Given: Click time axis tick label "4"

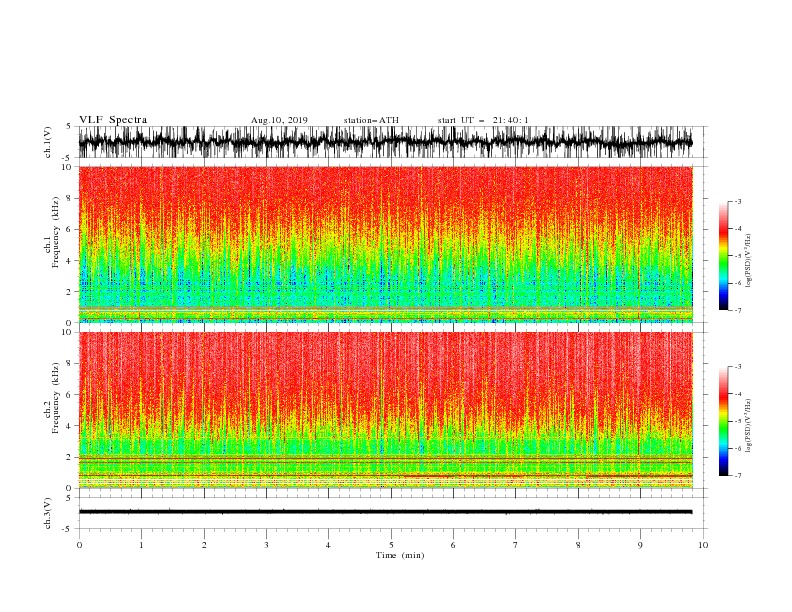Looking at the screenshot, I should coord(329,545).
